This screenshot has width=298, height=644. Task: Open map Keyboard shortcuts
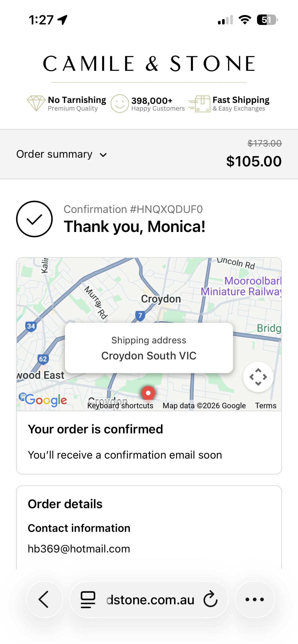coord(120,405)
